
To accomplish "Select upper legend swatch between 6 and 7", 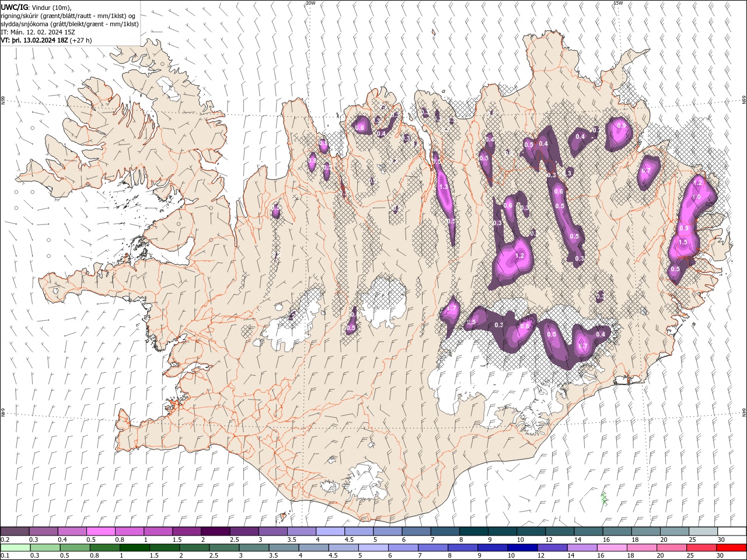I will pyautogui.click(x=417, y=531).
